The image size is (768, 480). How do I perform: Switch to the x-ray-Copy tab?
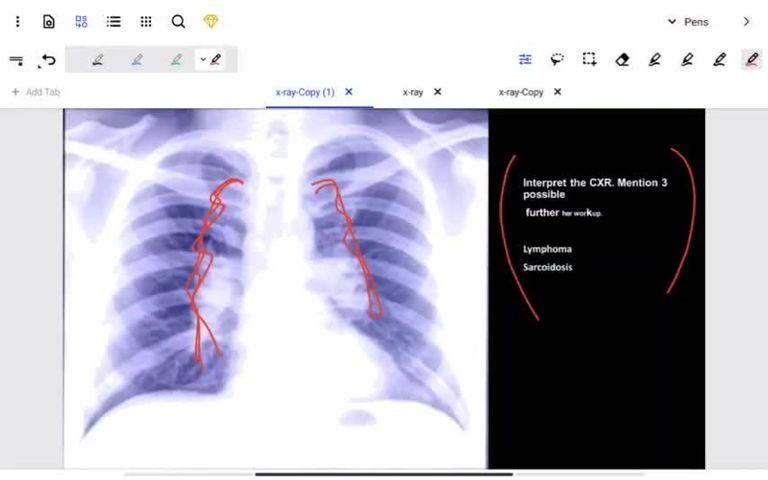(521, 92)
